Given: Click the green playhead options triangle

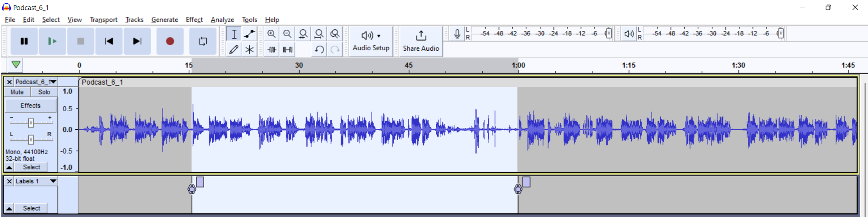Looking at the screenshot, I should [x=16, y=64].
